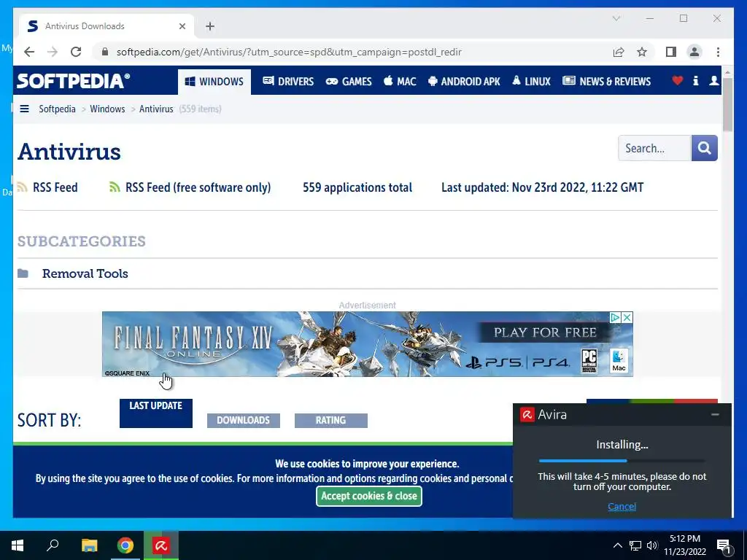
Task: Accept cookies & close the banner
Action: 368,496
